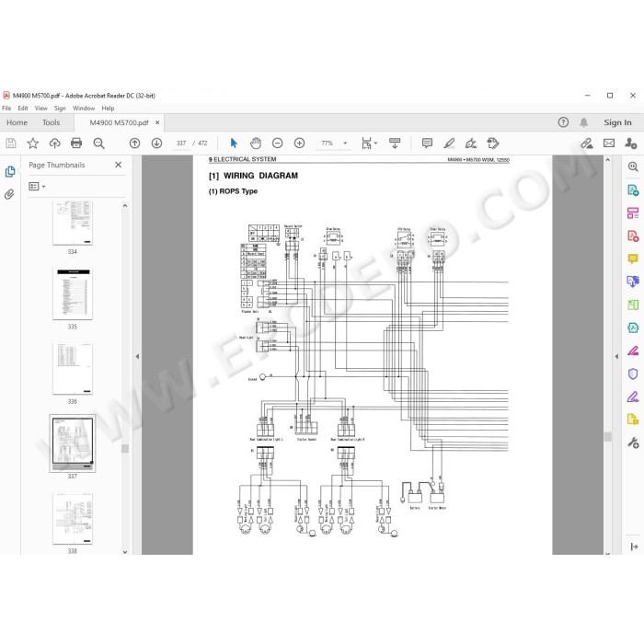Collapse the left navigation pane
The height and width of the screenshot is (644, 644).
coord(137,356)
